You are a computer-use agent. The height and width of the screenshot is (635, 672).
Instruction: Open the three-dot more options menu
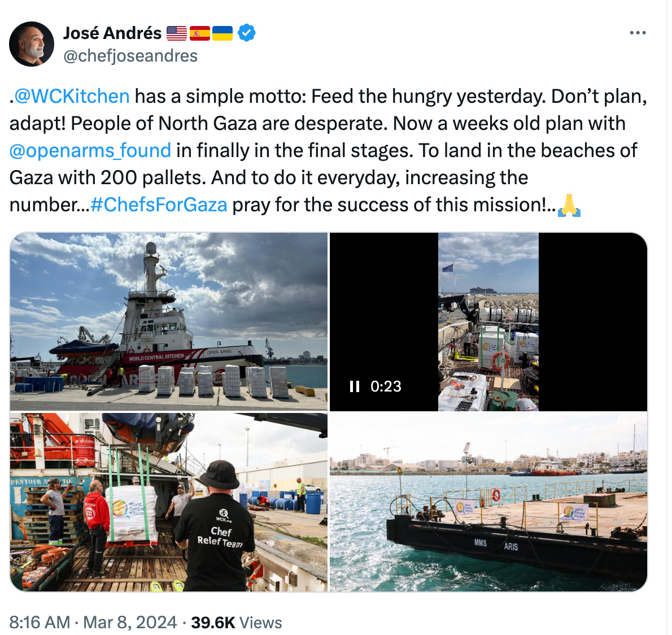click(638, 33)
